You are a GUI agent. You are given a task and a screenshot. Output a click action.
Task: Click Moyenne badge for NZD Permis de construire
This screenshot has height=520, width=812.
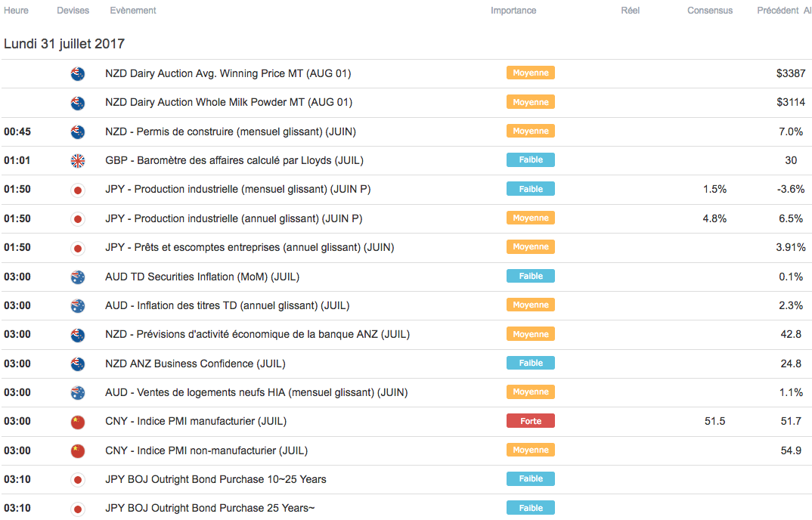pyautogui.click(x=531, y=131)
